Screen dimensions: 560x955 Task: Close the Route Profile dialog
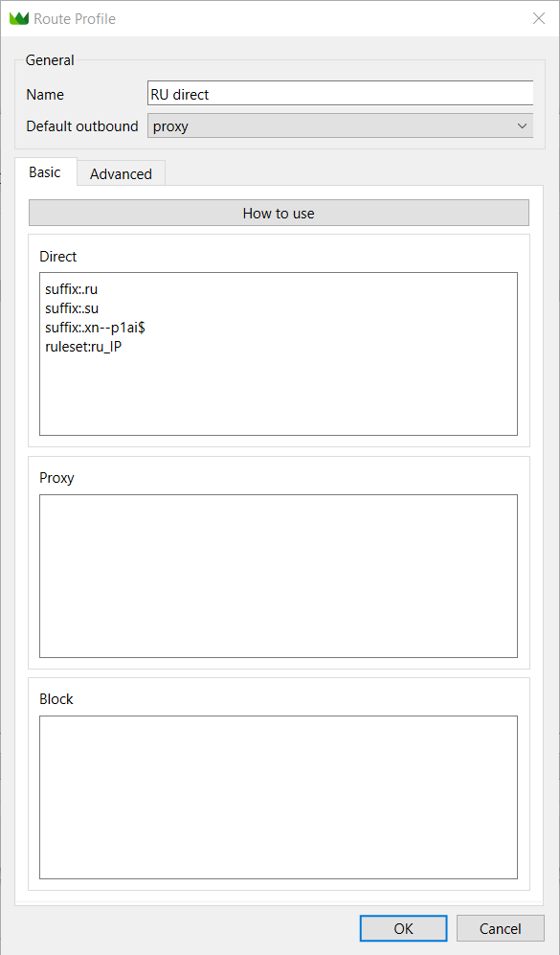tap(539, 18)
